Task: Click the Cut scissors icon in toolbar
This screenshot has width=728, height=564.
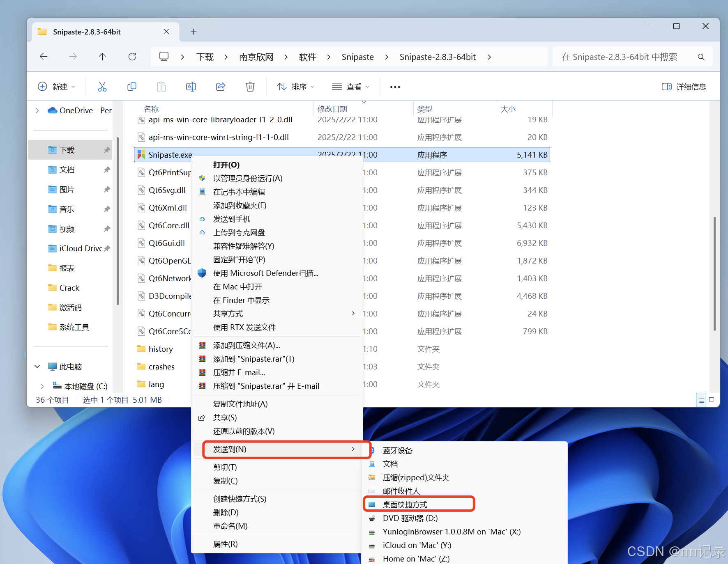Action: (102, 87)
